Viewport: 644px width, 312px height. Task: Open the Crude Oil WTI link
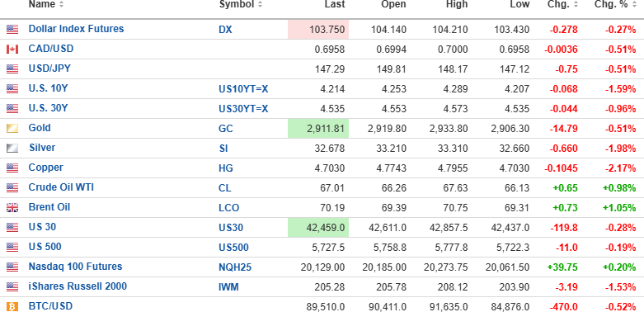61,187
